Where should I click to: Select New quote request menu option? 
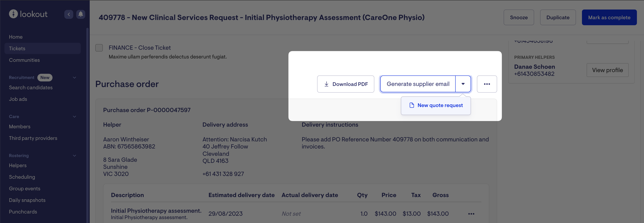pos(436,105)
